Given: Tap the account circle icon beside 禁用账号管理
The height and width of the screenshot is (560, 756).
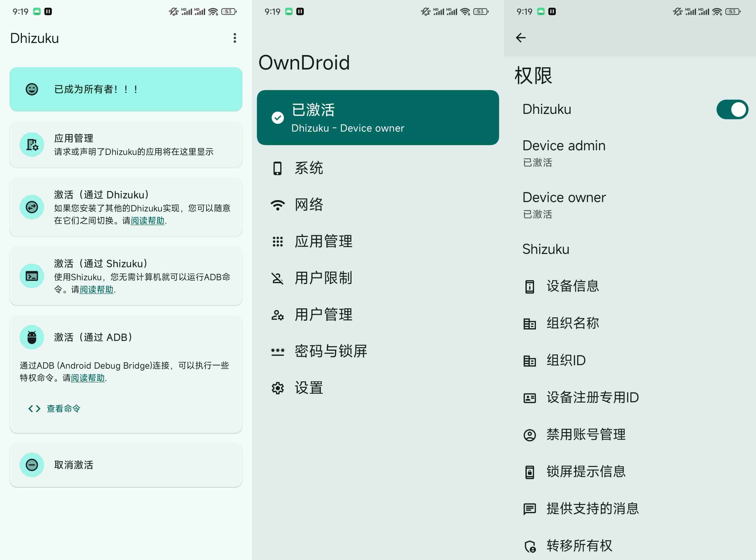Looking at the screenshot, I should [x=529, y=435].
